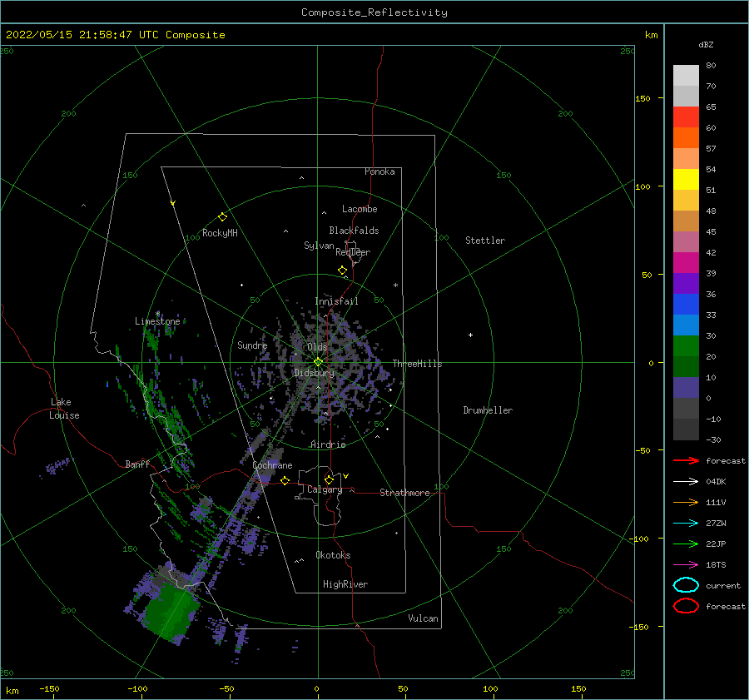This screenshot has height=700, width=749.
Task: Click the Composite_Reflectivity title
Action: click(374, 12)
